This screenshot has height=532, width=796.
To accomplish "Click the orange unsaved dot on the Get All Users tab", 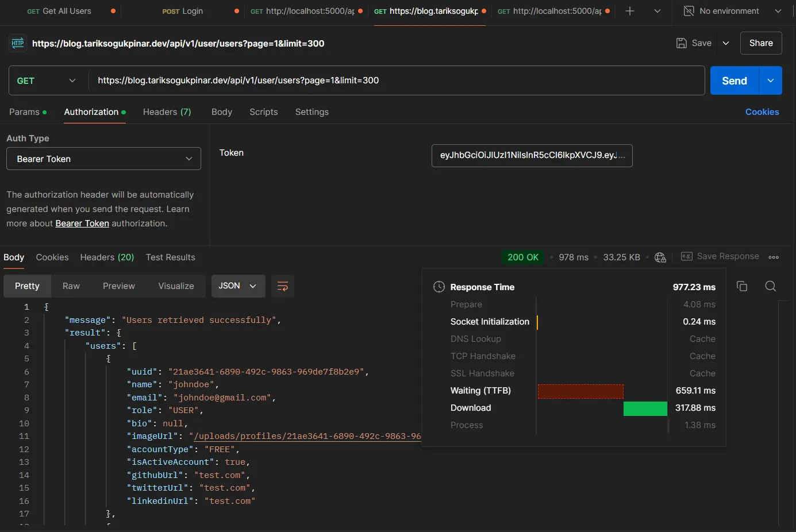I will [x=113, y=11].
